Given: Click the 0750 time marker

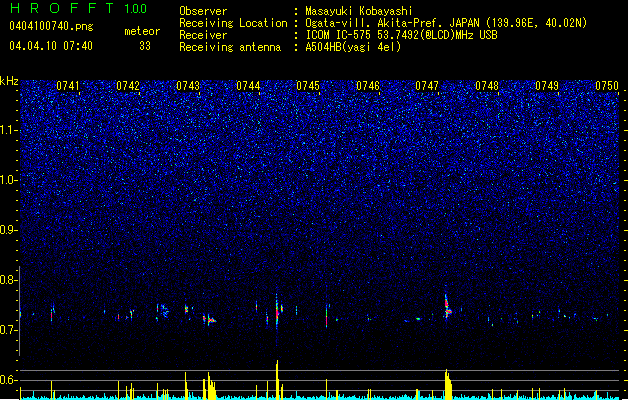Looking at the screenshot, I should click(x=607, y=86).
